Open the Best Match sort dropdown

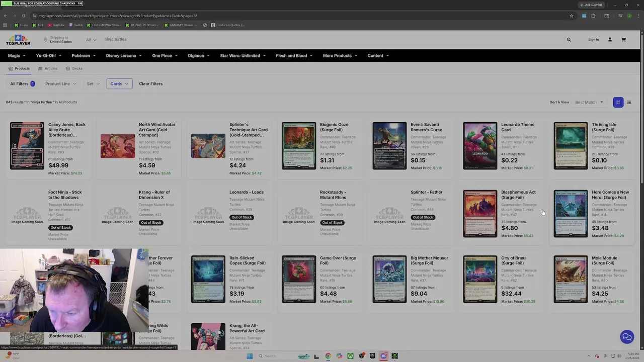[589, 103]
